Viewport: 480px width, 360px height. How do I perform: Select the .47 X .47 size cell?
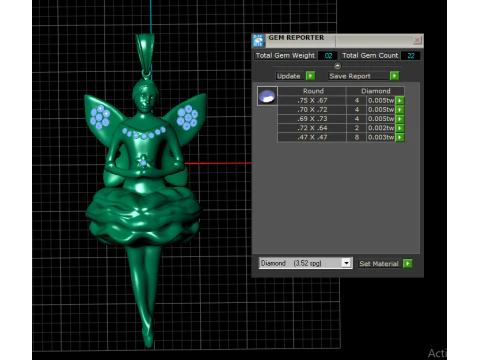[x=312, y=137]
